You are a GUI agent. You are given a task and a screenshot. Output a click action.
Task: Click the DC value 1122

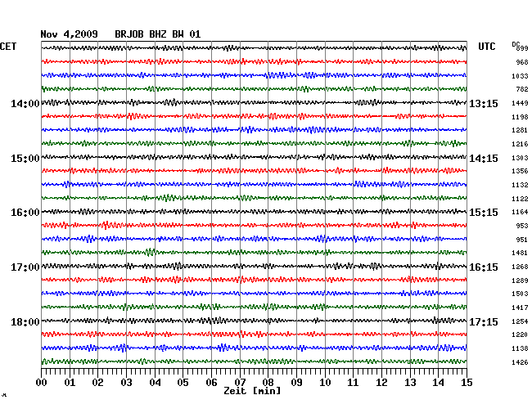[520, 199]
